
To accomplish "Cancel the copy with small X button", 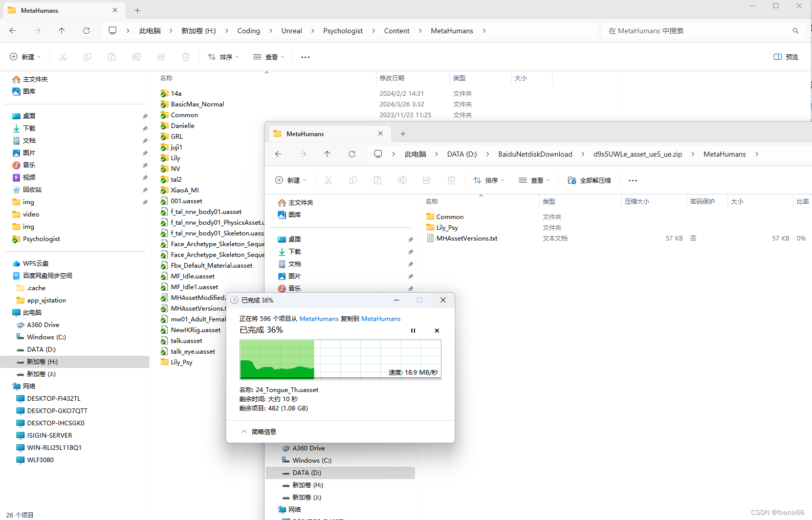I will click(x=437, y=331).
